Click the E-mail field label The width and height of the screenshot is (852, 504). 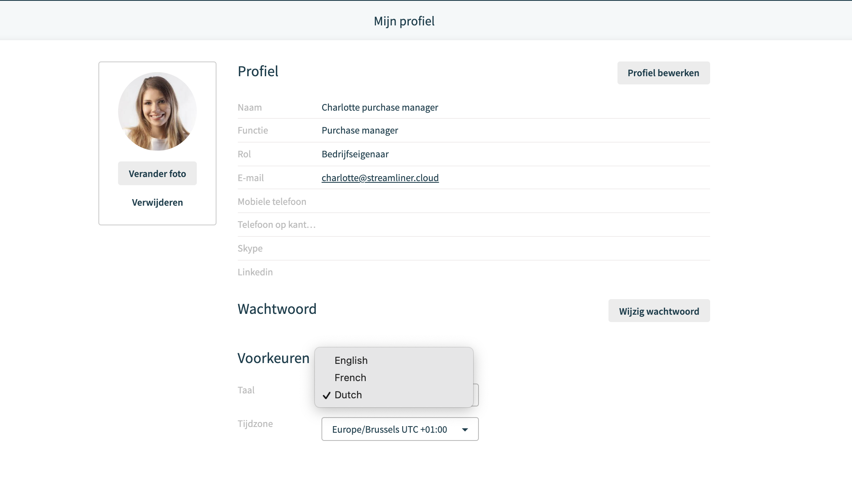(251, 178)
